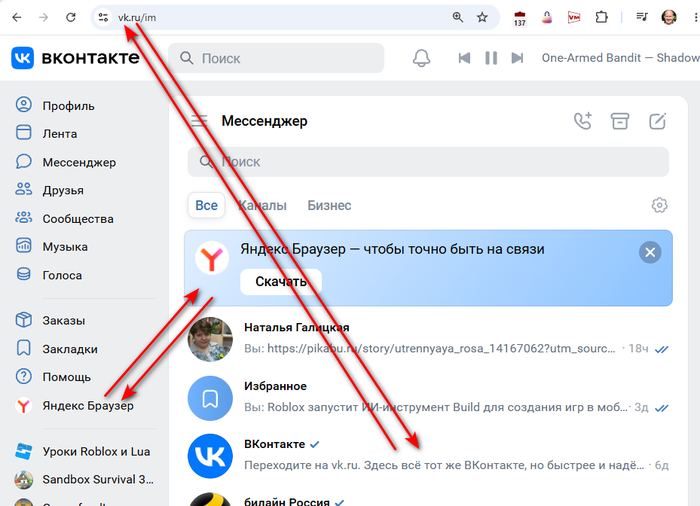
Task: Click the VKontakte logo
Action: (x=75, y=58)
